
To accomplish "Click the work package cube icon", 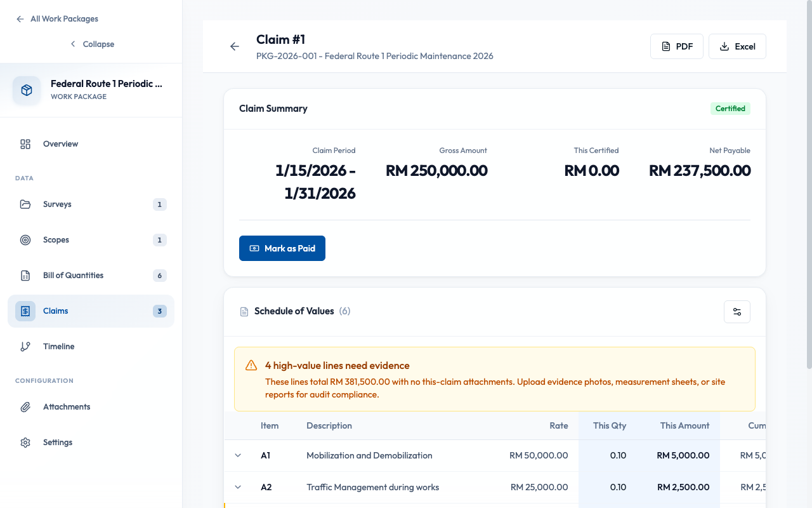I will 26,90.
